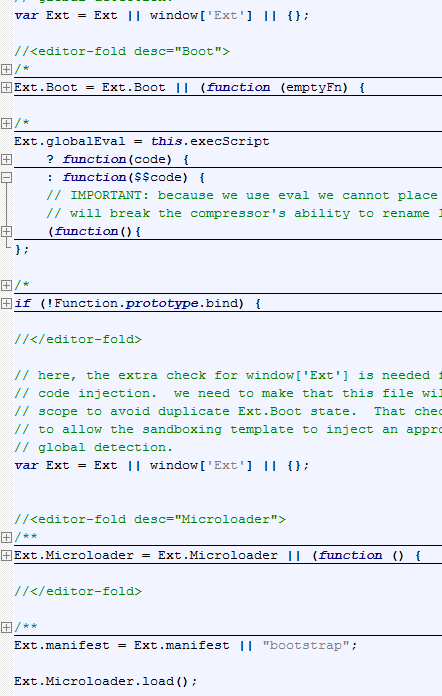Click the '//</editor-fold>' comment below the bind check
Viewport: 442px width, 696px height.
[78, 340]
